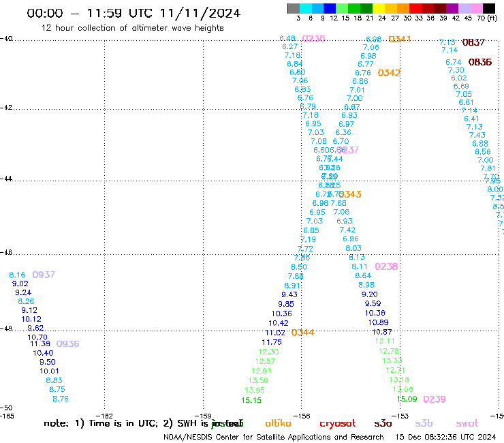
Task: Click the wave height value 8.50
Action: tap(299, 267)
